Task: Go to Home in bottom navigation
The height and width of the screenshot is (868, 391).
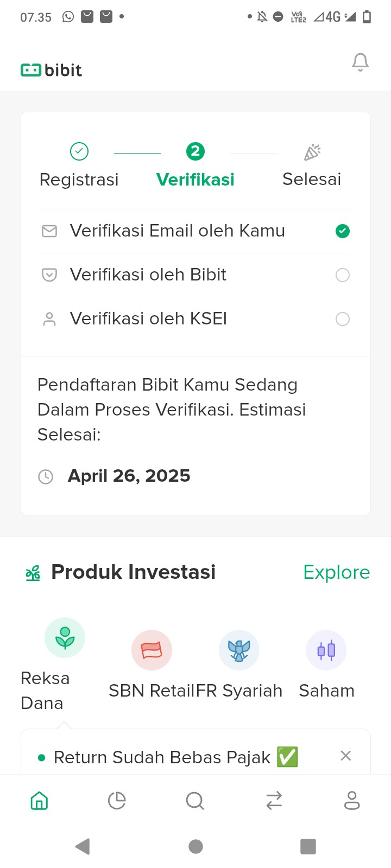Action: 39,801
